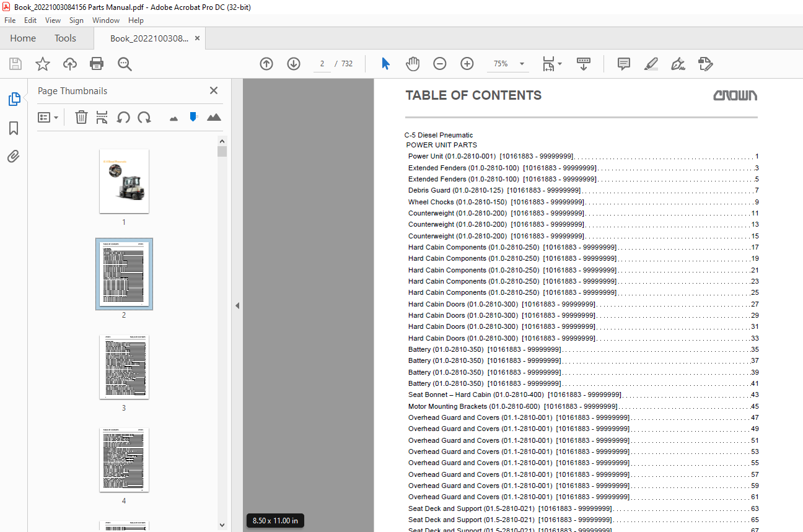Delete the selected page thumbnail

coord(81,117)
